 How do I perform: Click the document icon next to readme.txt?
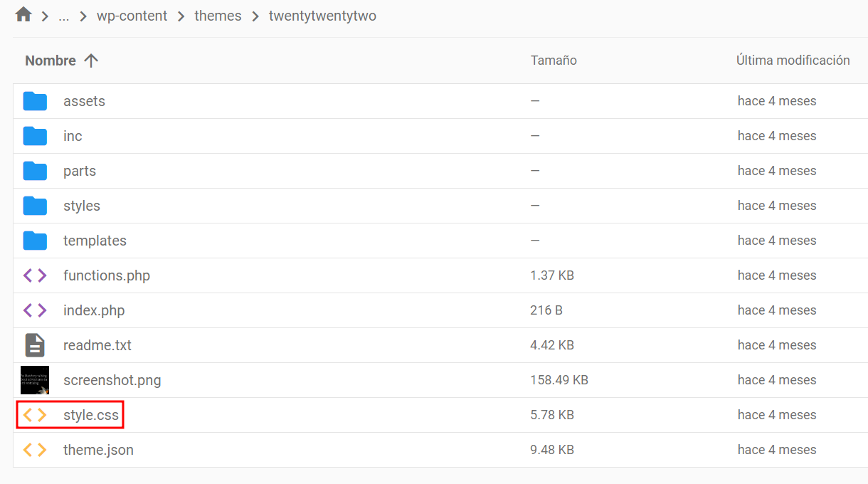pos(35,344)
